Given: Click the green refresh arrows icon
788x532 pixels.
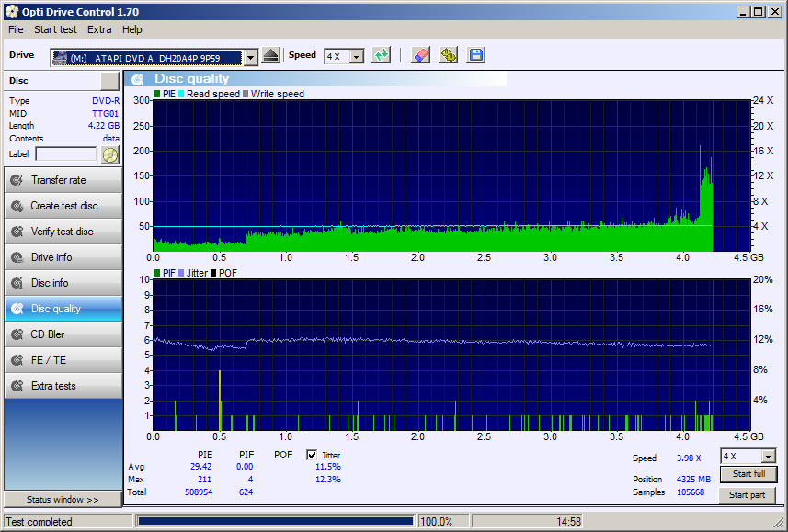Looking at the screenshot, I should [x=382, y=55].
